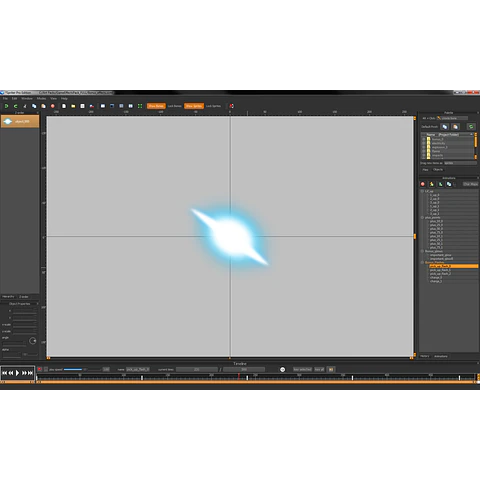Click the new entity icon in Animations

pos(432,184)
